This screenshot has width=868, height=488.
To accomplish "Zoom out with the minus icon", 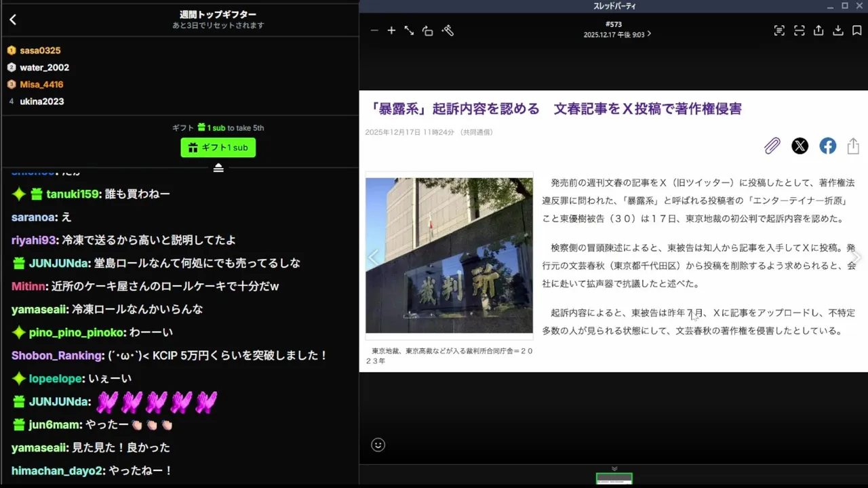I will tap(374, 30).
